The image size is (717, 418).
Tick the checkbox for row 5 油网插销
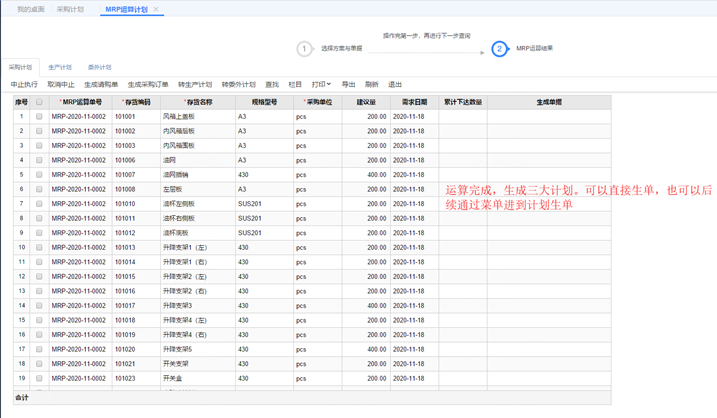39,175
